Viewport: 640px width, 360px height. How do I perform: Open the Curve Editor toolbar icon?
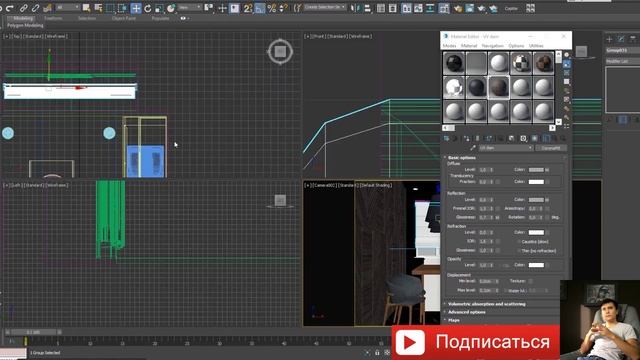[x=418, y=8]
